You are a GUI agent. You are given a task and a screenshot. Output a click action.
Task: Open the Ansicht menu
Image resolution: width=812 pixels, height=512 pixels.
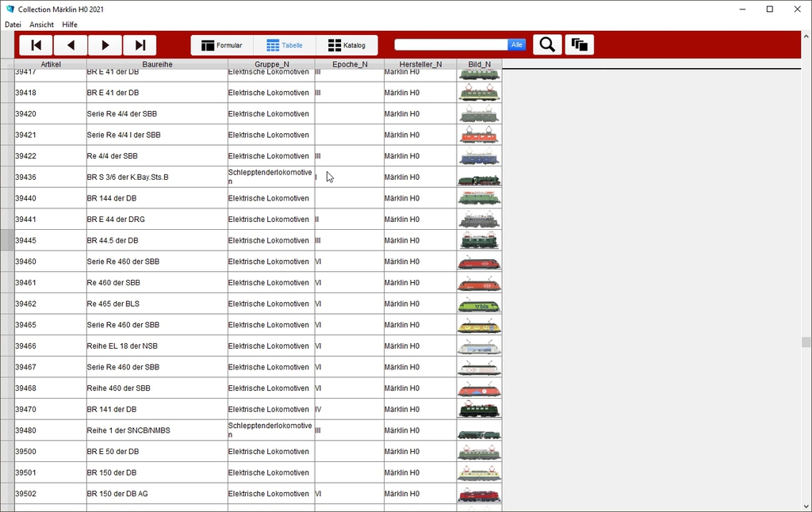coord(41,25)
